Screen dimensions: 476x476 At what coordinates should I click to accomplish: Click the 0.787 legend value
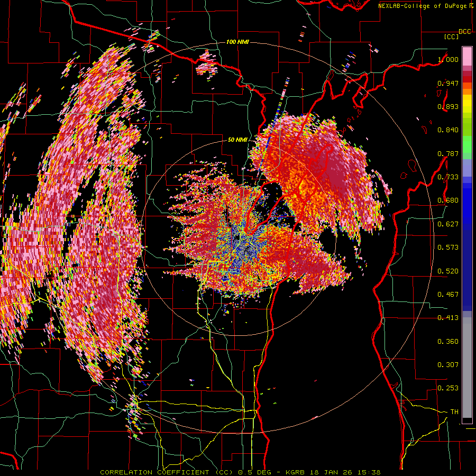(x=448, y=153)
